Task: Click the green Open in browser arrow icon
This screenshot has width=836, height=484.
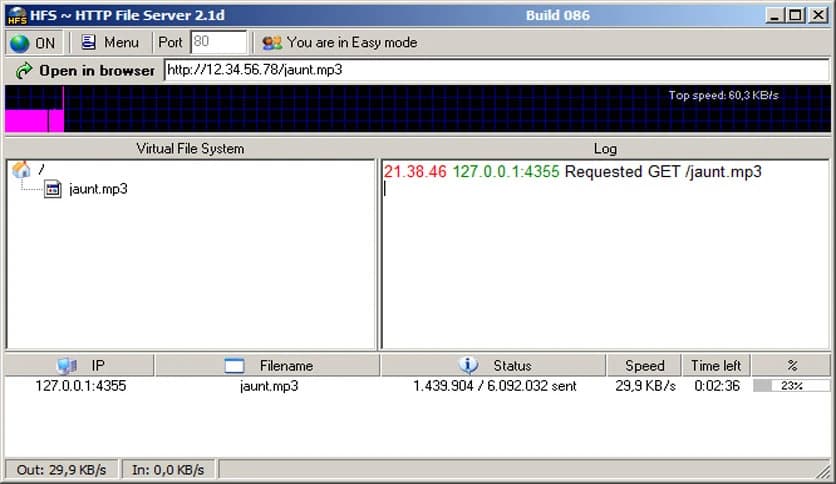Action: tap(24, 70)
